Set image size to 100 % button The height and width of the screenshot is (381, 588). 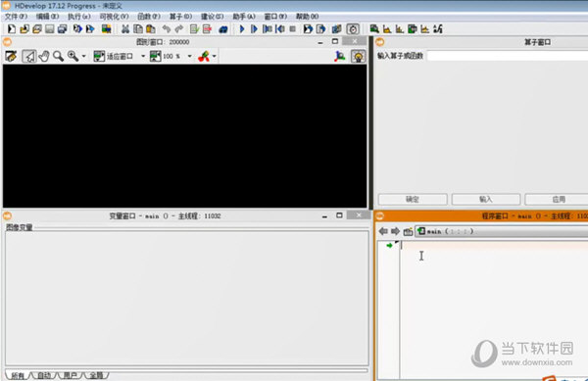(x=166, y=56)
